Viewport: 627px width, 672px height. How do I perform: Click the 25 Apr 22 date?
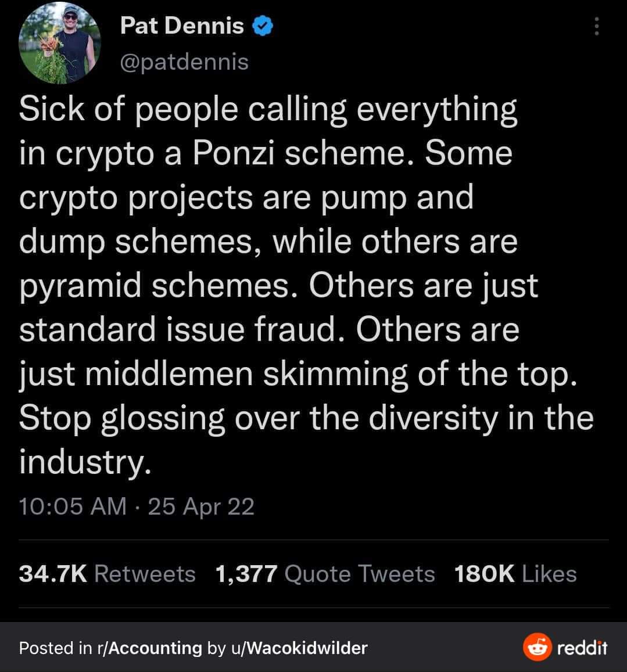point(201,506)
